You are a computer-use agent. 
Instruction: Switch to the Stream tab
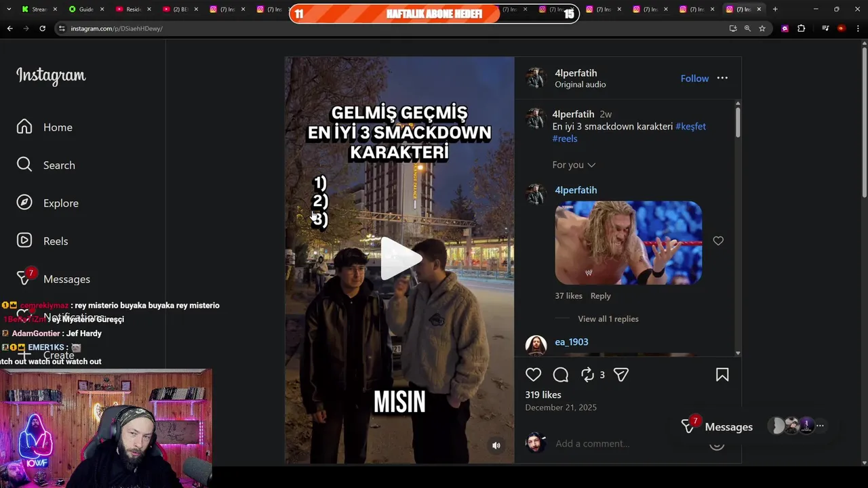tap(39, 9)
